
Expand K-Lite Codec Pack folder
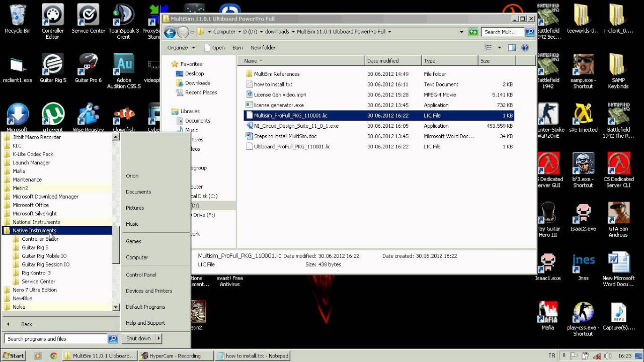pyautogui.click(x=57, y=154)
